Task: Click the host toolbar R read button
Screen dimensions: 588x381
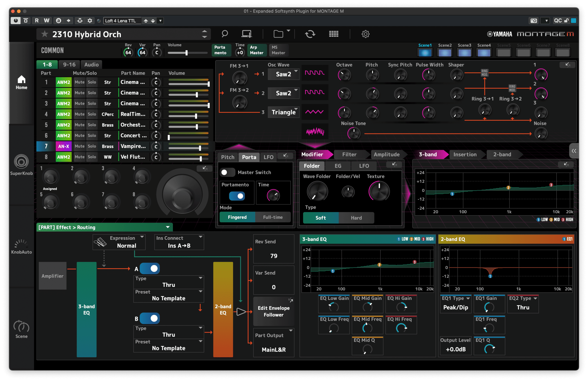Action: tap(37, 20)
